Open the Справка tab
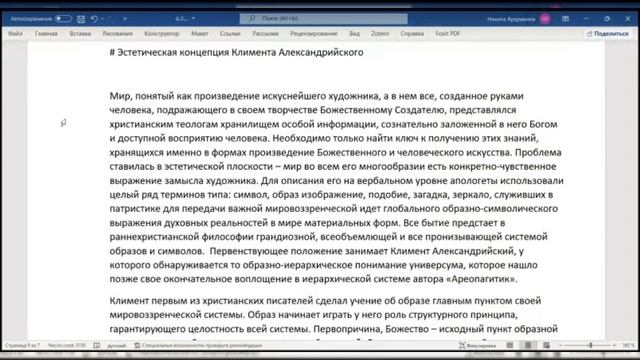The width and height of the screenshot is (640, 360). tap(412, 33)
